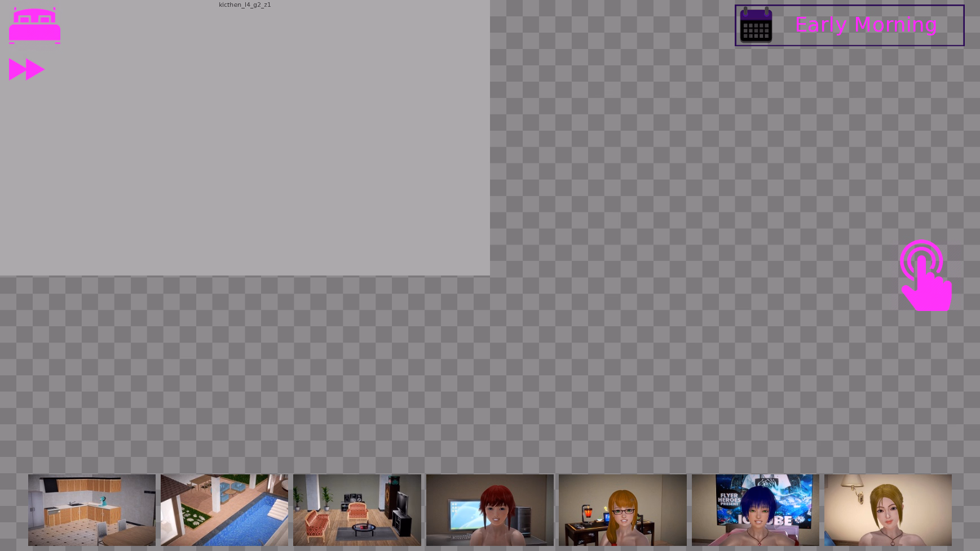Select the kitchen location thumbnail
The image size is (980, 551).
92,510
